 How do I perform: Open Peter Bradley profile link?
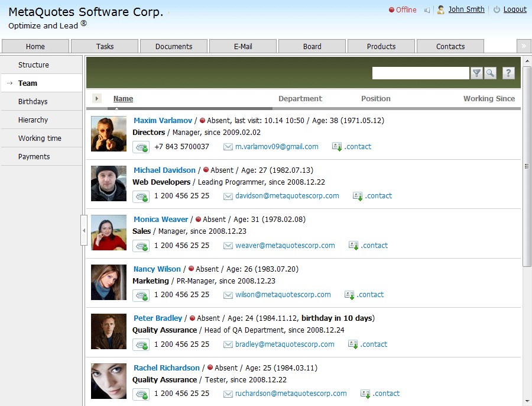(x=158, y=318)
